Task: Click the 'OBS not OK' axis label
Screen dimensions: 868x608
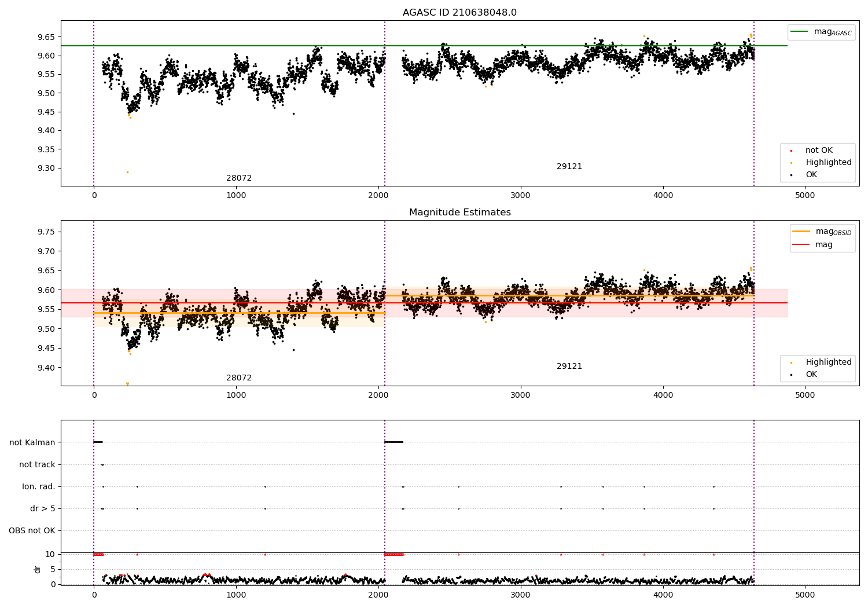Action: coord(32,531)
